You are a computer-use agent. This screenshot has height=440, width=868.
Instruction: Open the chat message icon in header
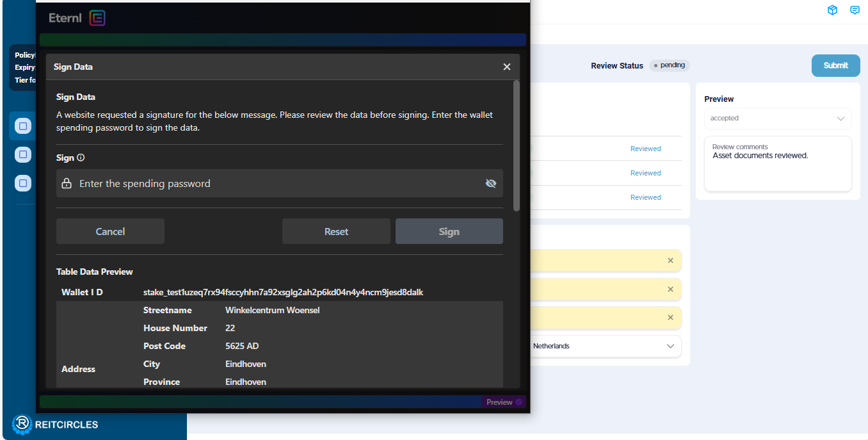(x=855, y=10)
